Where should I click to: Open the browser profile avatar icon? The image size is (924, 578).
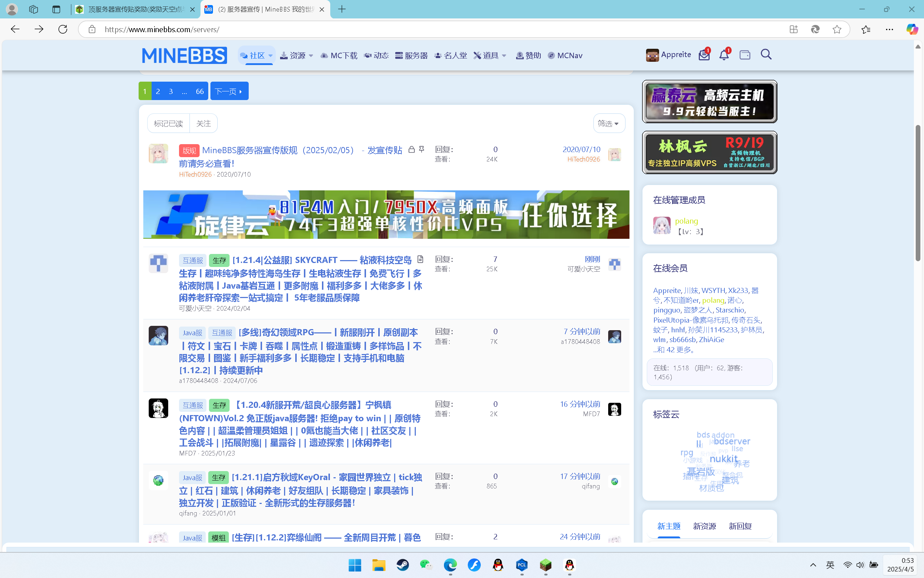[12, 9]
